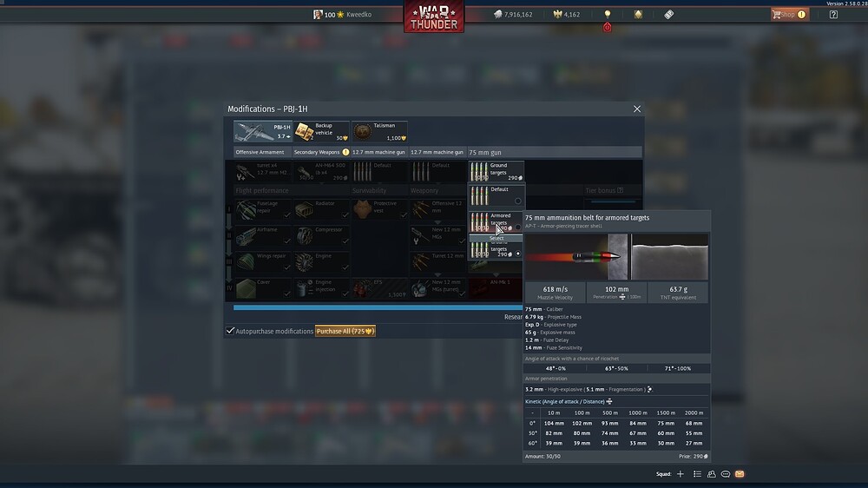Open the friends contacts icon
This screenshot has width=868, height=488.
(x=712, y=474)
